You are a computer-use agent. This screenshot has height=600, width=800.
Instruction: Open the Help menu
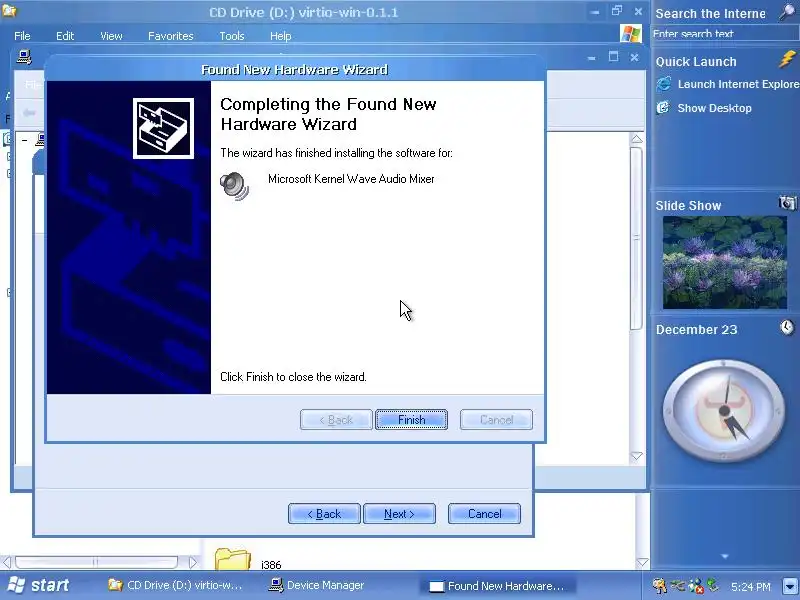[280, 36]
